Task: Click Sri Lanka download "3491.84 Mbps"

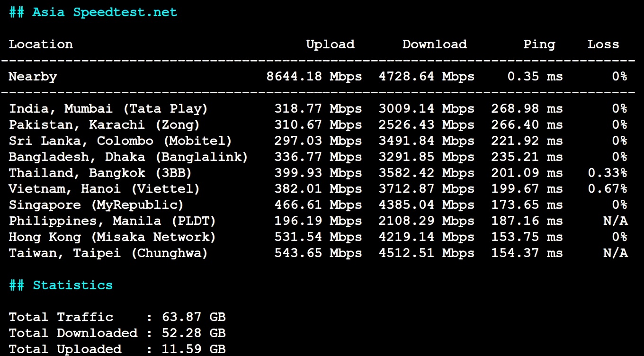Action: pos(427,141)
